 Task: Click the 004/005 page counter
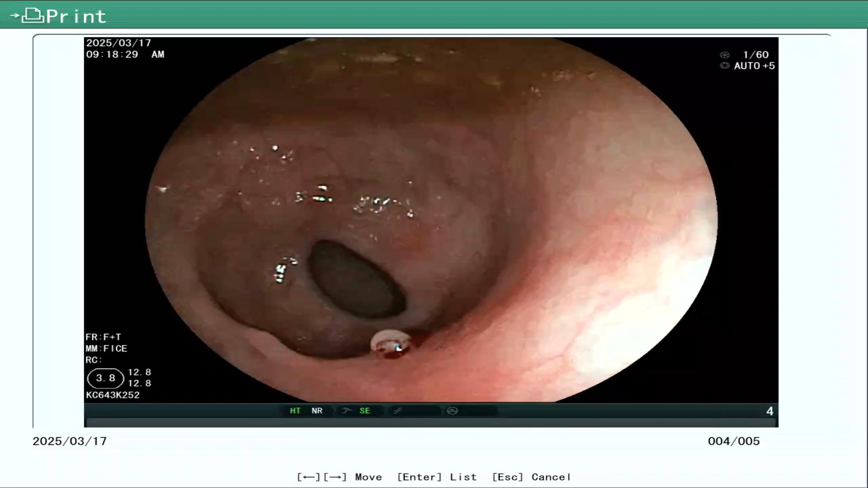coord(734,441)
